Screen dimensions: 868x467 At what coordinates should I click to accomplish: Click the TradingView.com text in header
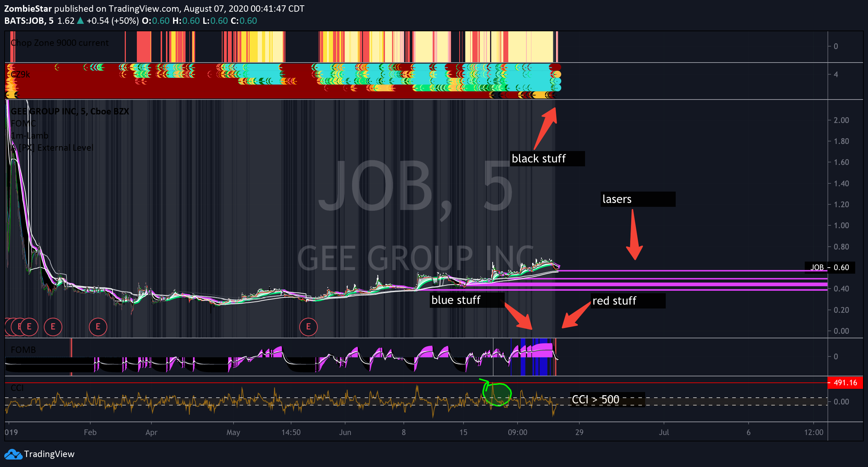(x=144, y=9)
